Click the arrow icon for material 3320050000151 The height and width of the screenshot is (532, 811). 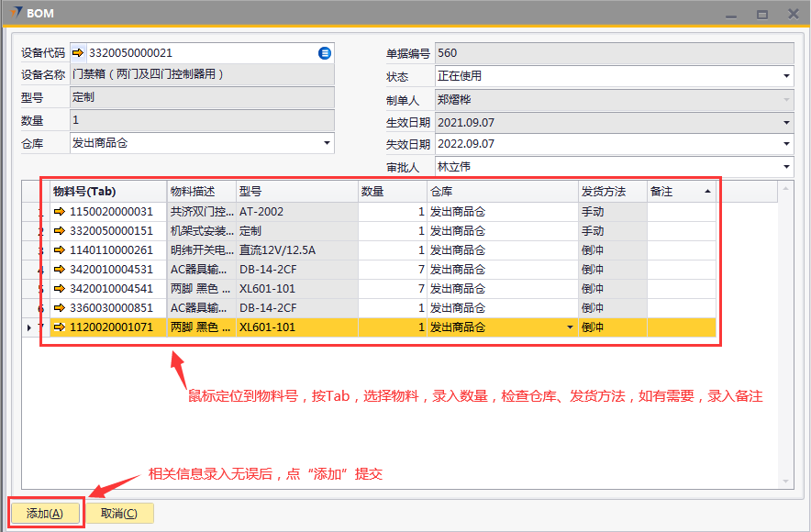point(60,231)
